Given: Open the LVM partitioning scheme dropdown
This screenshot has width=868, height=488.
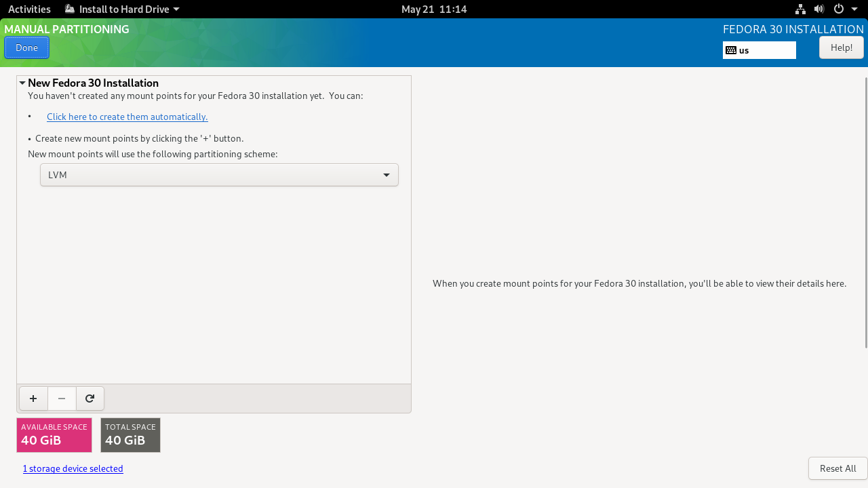Looking at the screenshot, I should [219, 175].
